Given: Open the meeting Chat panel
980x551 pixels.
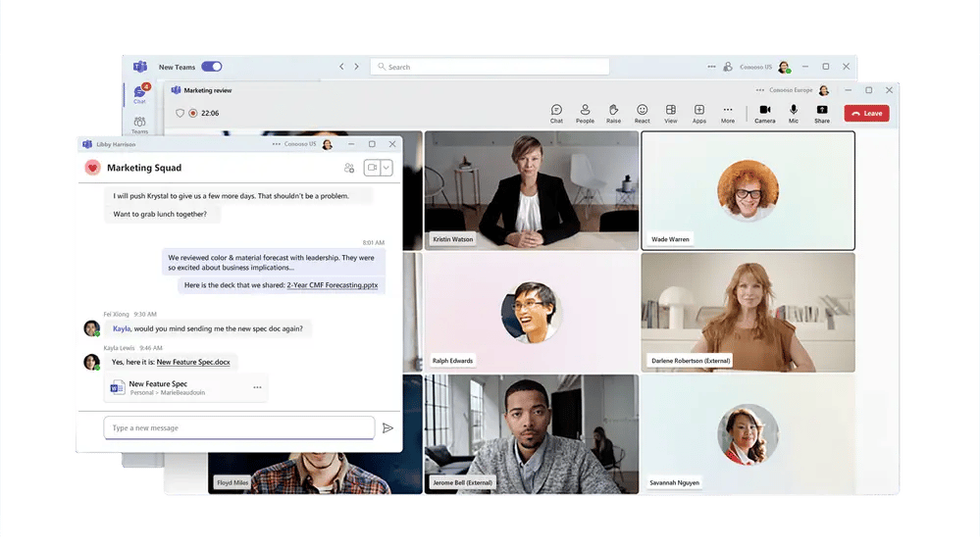Looking at the screenshot, I should tap(556, 114).
